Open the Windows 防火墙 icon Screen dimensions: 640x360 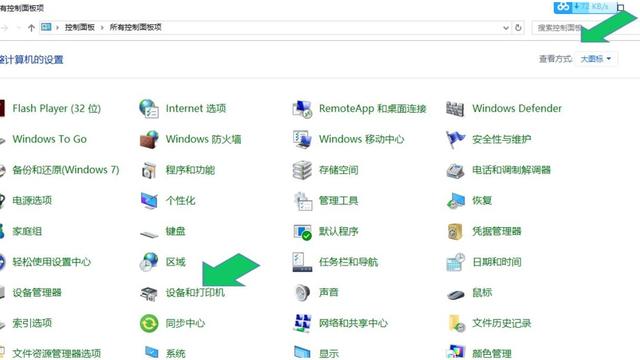149,139
